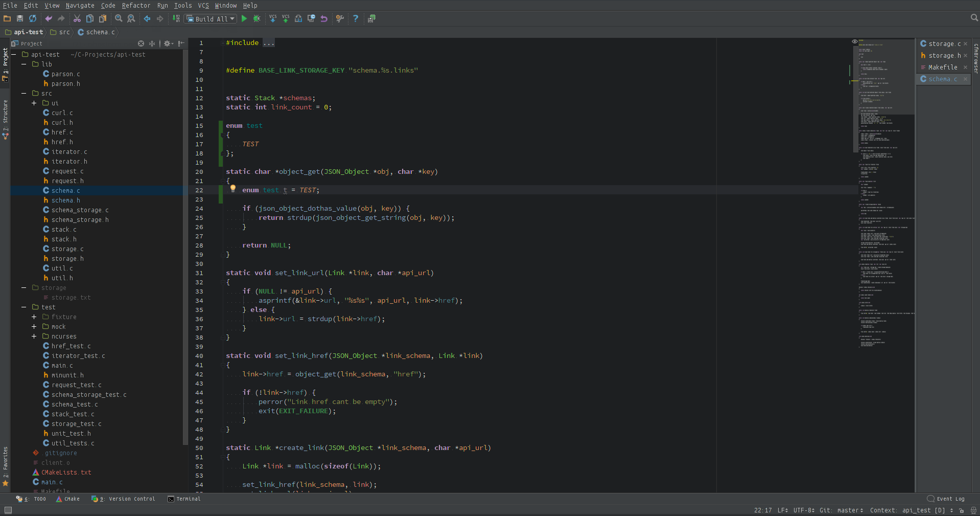The width and height of the screenshot is (980, 516).
Task: Open the Build All configuration dropdown
Action: coord(211,19)
